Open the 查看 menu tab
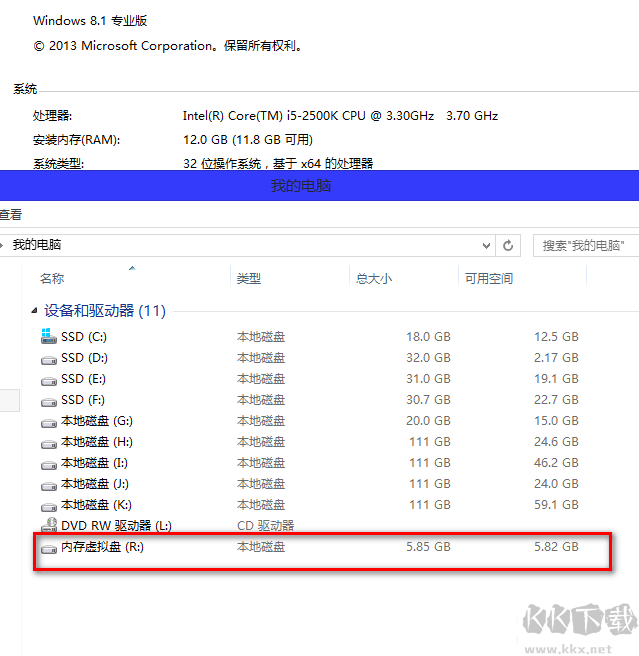Image resolution: width=639 pixels, height=656 pixels. click(x=10, y=215)
